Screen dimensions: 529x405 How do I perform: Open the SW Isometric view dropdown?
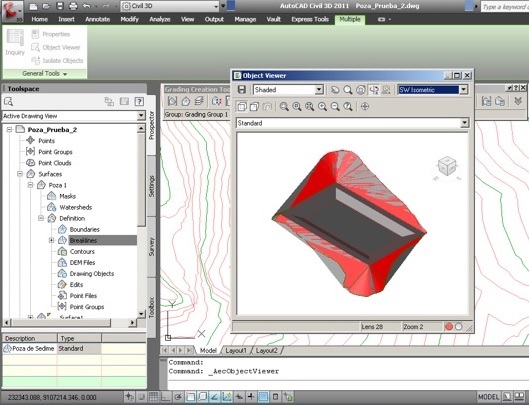coord(464,90)
